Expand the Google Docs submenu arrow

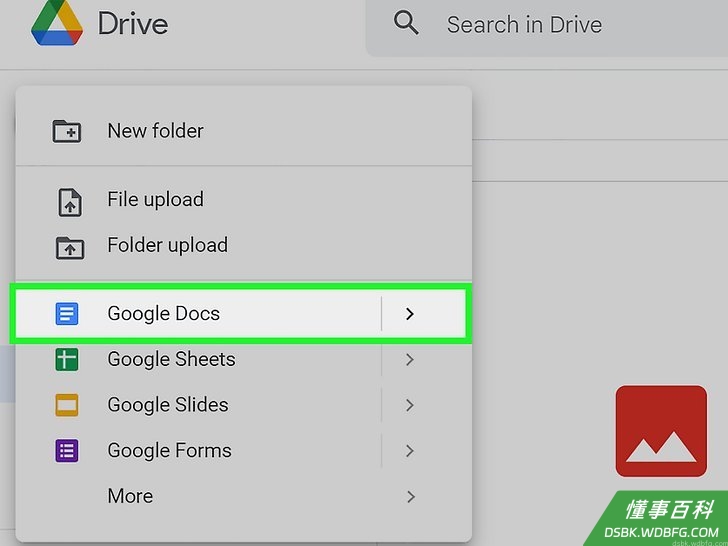click(x=410, y=314)
